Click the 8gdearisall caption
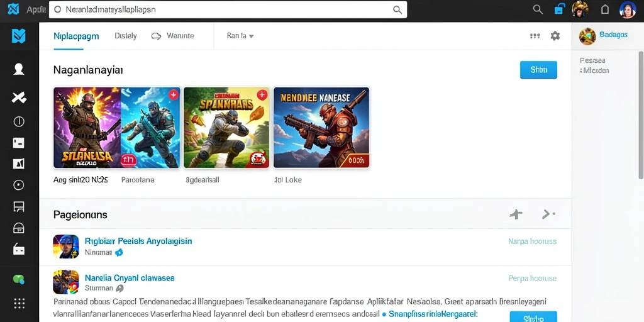The image size is (644, 322). point(203,180)
